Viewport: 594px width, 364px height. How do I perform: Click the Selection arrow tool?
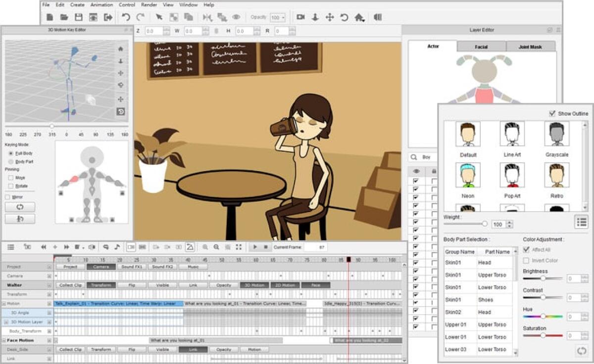pyautogui.click(x=160, y=16)
